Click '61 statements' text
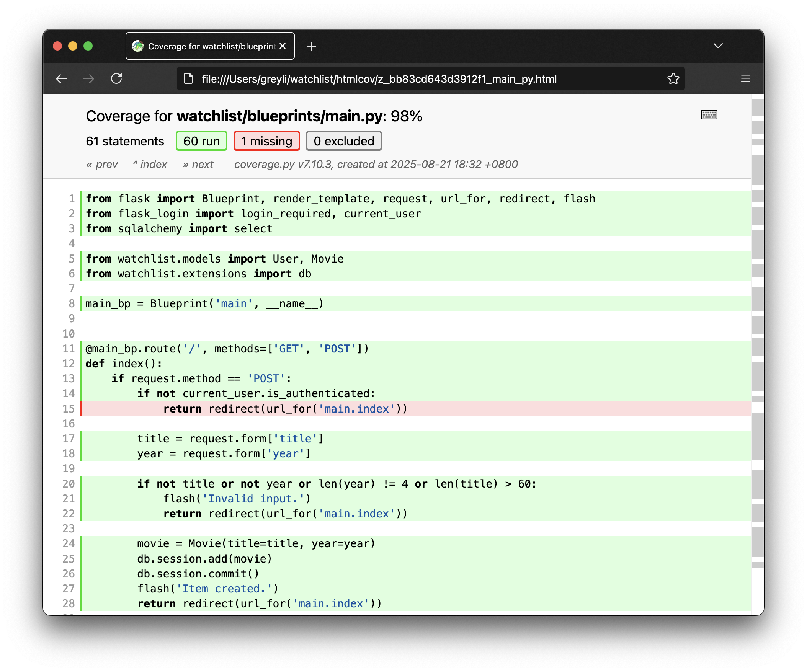This screenshot has width=807, height=672. click(x=125, y=141)
